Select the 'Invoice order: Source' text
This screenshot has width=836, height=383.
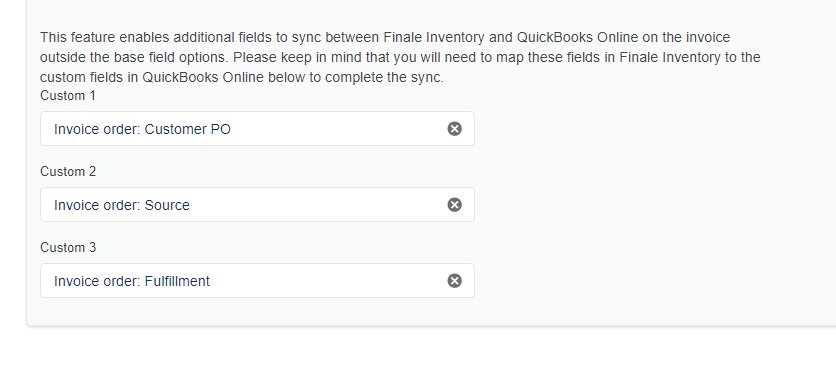tap(122, 205)
